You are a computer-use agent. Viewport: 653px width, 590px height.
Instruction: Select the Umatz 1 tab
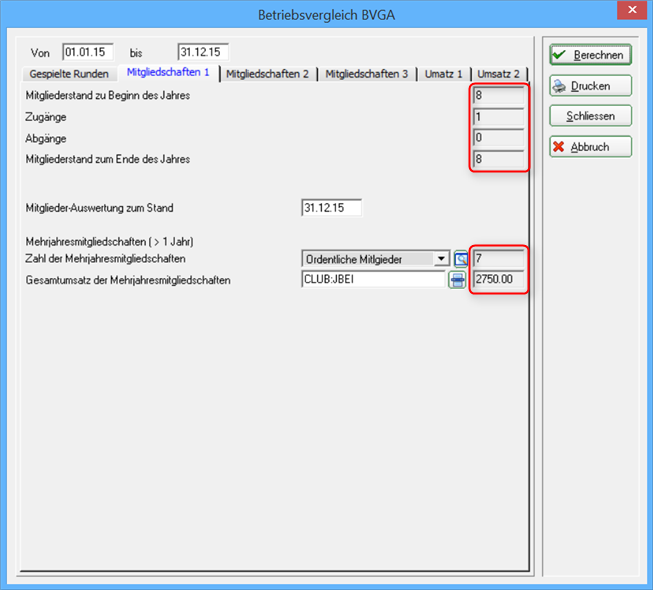pyautogui.click(x=444, y=74)
